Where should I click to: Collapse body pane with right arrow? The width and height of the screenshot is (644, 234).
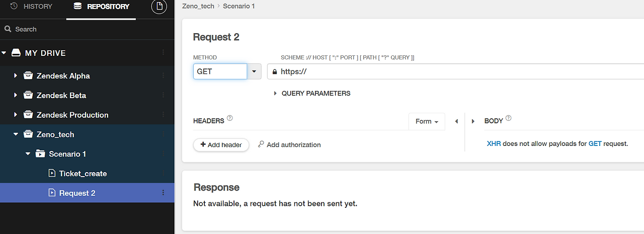click(473, 121)
